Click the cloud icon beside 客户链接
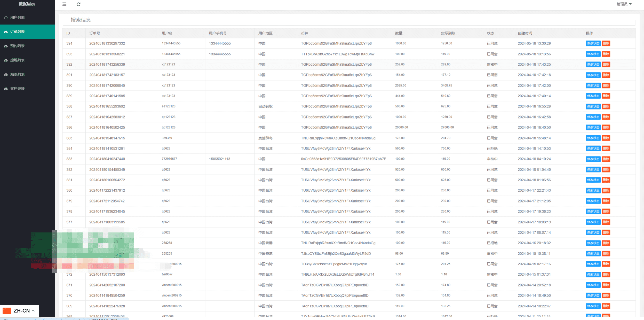This screenshot has height=320, width=644. click(6, 89)
